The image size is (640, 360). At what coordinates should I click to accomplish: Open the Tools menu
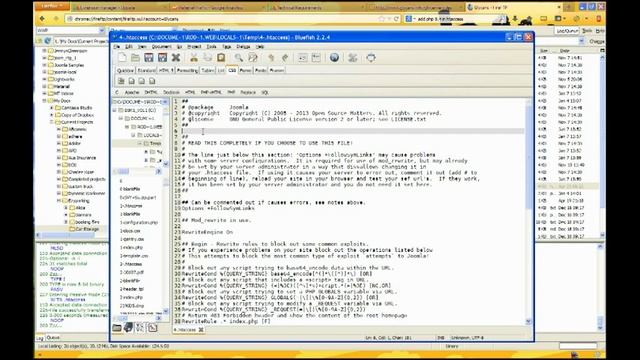pos(211,47)
